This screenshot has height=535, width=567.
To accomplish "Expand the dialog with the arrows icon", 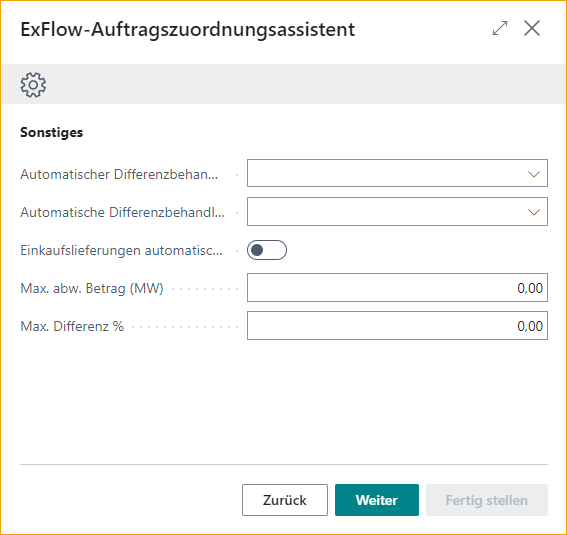I will pos(500,28).
